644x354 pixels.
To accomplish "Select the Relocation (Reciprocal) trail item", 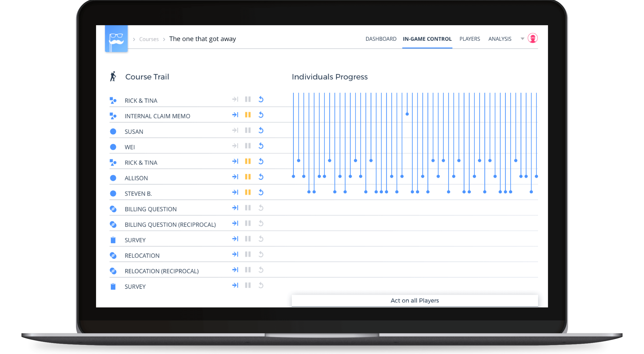I will [162, 271].
